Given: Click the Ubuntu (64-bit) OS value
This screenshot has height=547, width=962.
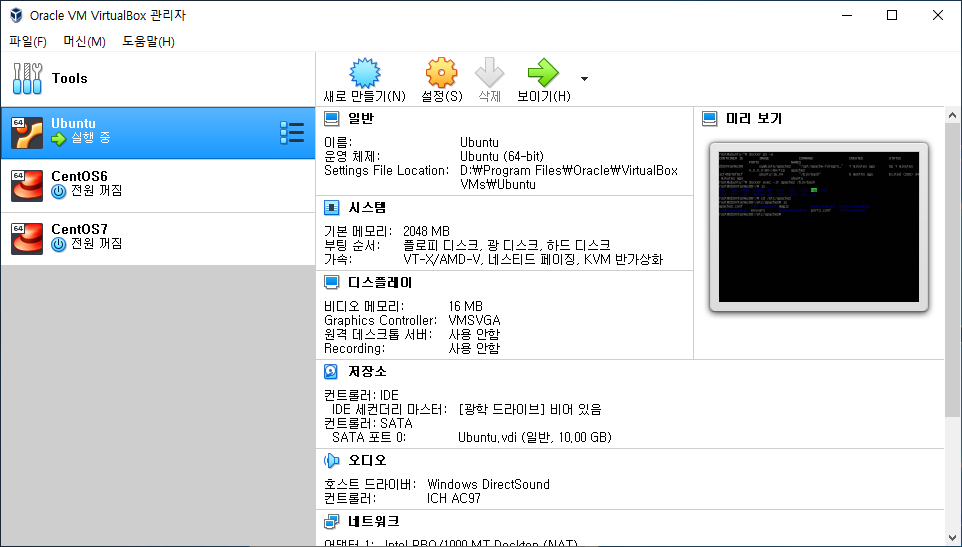Looking at the screenshot, I should (502, 157).
